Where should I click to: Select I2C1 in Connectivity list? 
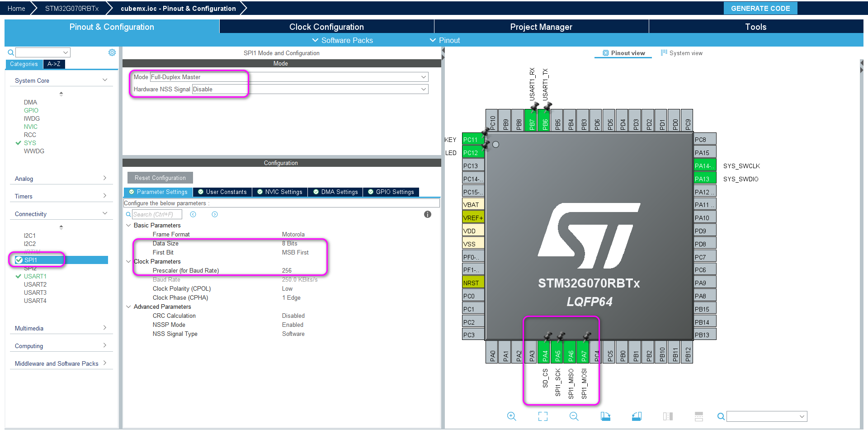click(30, 236)
